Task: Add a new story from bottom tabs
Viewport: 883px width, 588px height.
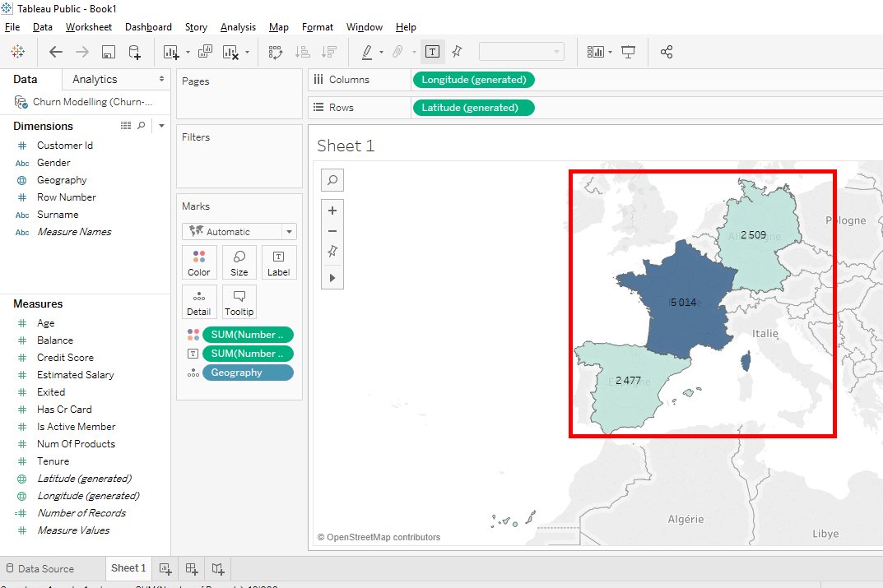Action: (x=218, y=568)
